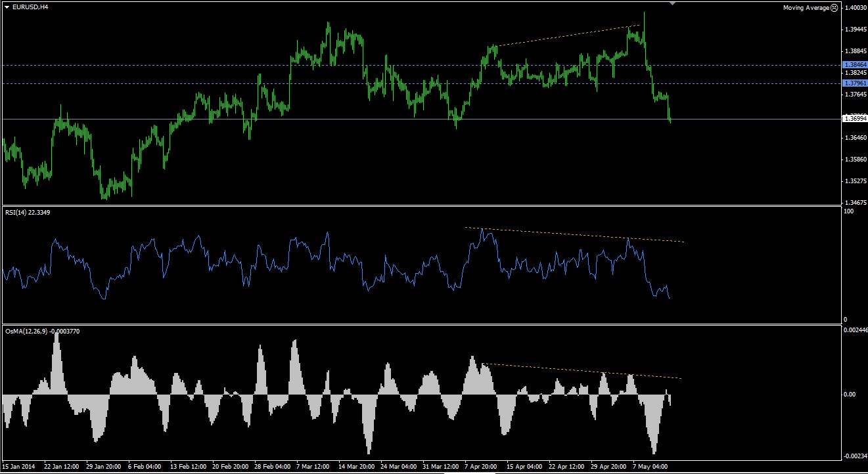The image size is (868, 474).
Task: Click the 7 Mar 12:00 time label
Action: pos(314,467)
